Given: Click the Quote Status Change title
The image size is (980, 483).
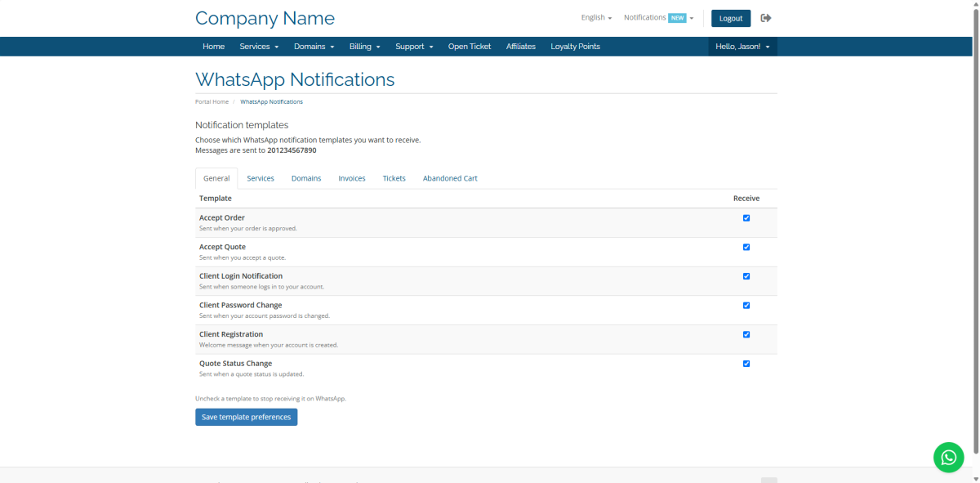Looking at the screenshot, I should pos(235,364).
